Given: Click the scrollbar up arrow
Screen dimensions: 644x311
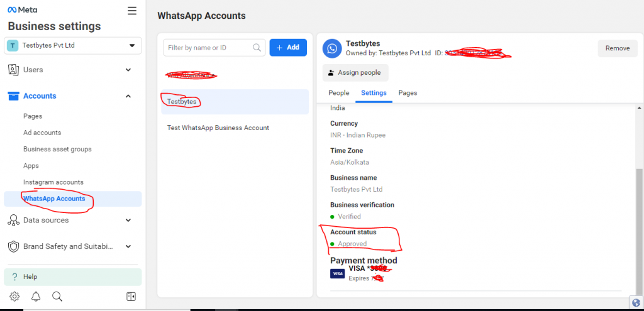Looking at the screenshot, I should pos(639,108).
